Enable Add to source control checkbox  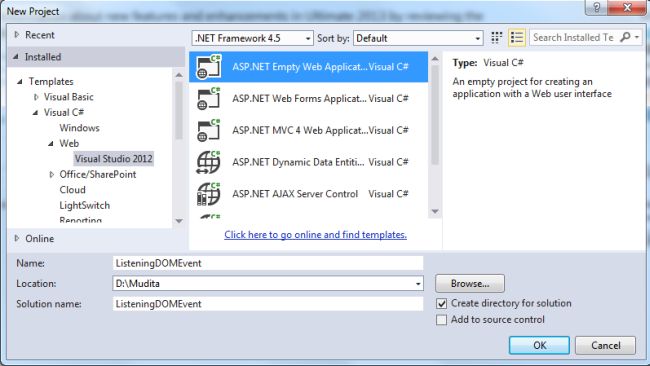(x=441, y=320)
